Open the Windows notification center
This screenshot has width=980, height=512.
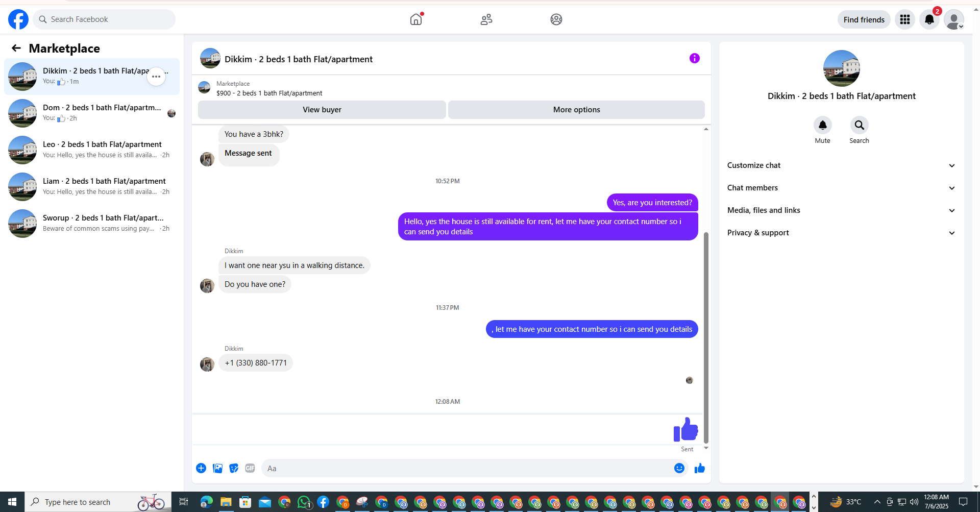point(963,502)
